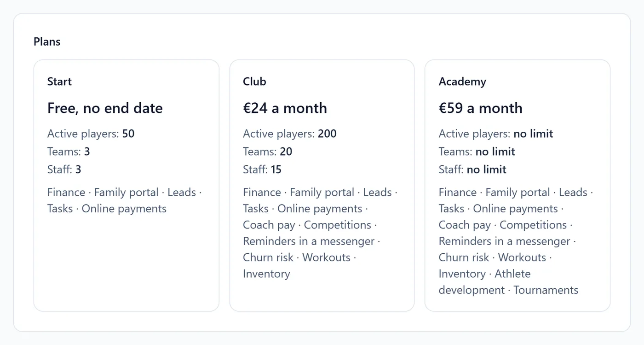Viewport: 644px width, 345px height.
Task: Click Staff: no limit in Academy plan
Action: pos(472,170)
